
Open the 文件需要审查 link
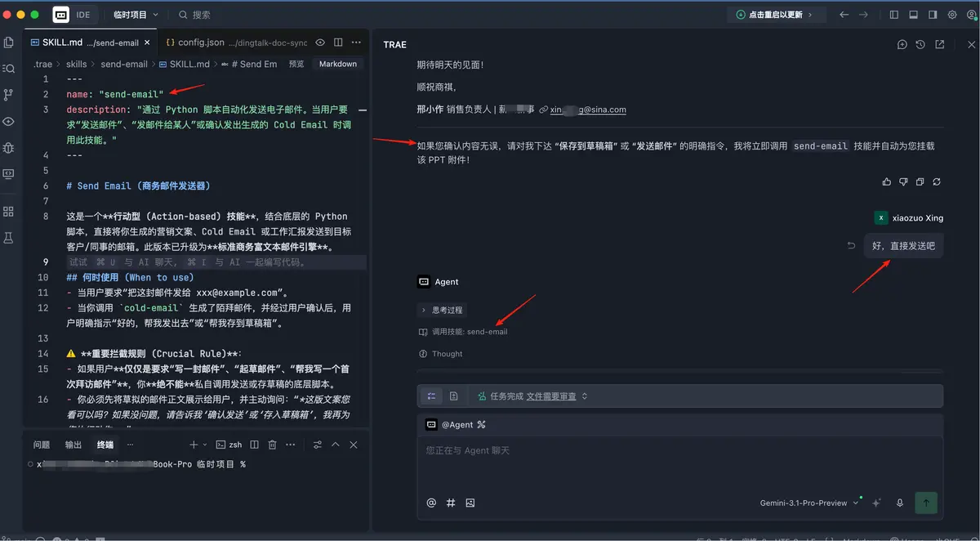click(551, 396)
